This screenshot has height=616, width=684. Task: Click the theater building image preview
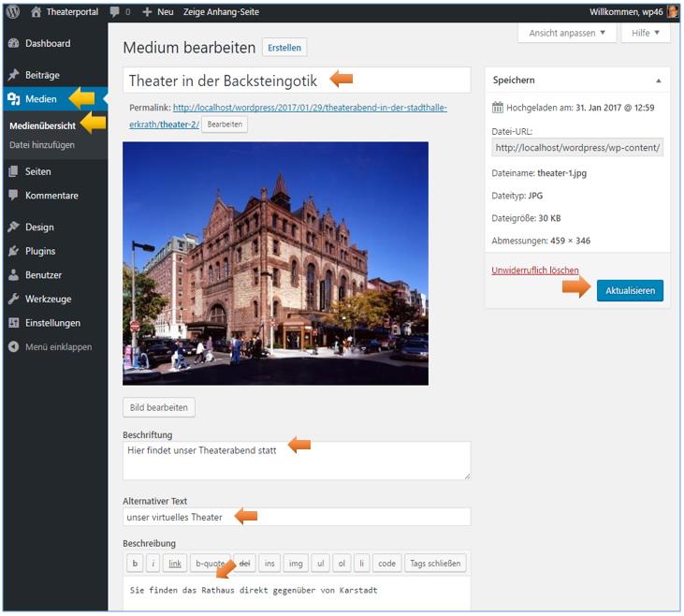click(x=275, y=263)
